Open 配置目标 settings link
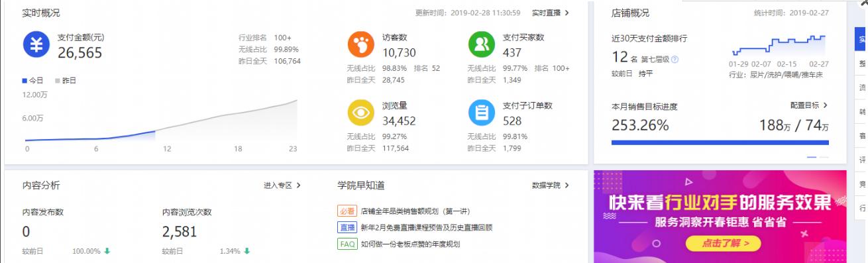 pos(809,105)
